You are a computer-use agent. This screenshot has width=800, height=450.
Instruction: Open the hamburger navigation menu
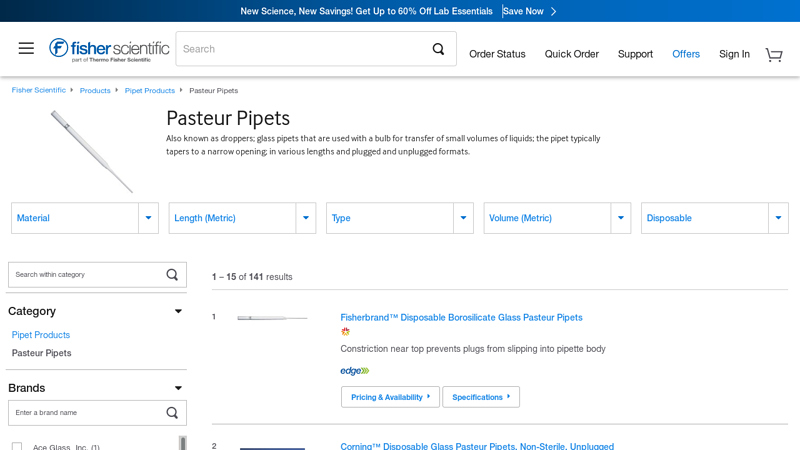click(x=26, y=48)
